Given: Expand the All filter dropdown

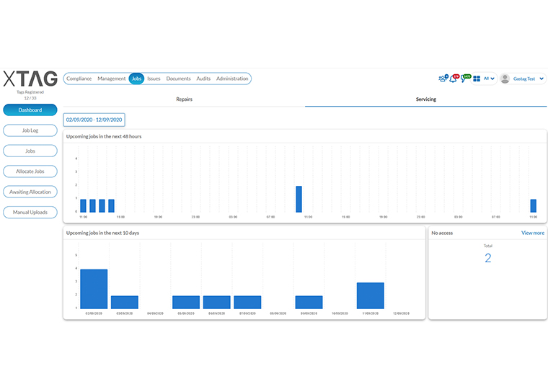Looking at the screenshot, I should coord(489,79).
